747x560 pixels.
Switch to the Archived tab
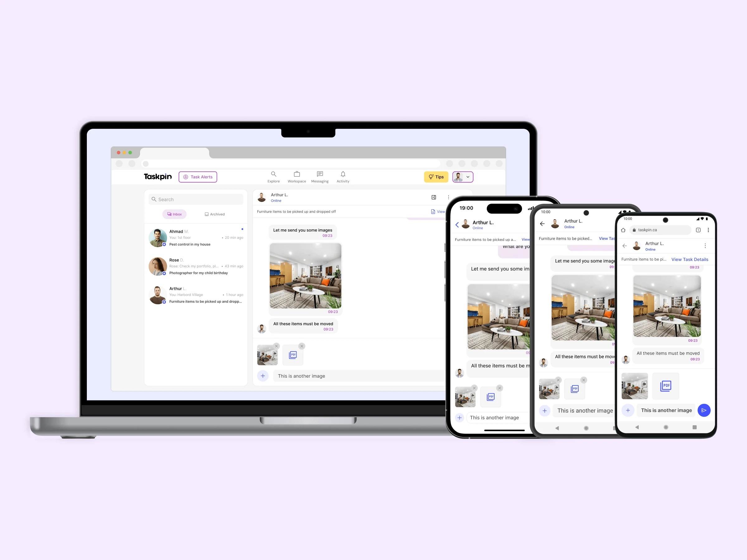click(x=214, y=214)
